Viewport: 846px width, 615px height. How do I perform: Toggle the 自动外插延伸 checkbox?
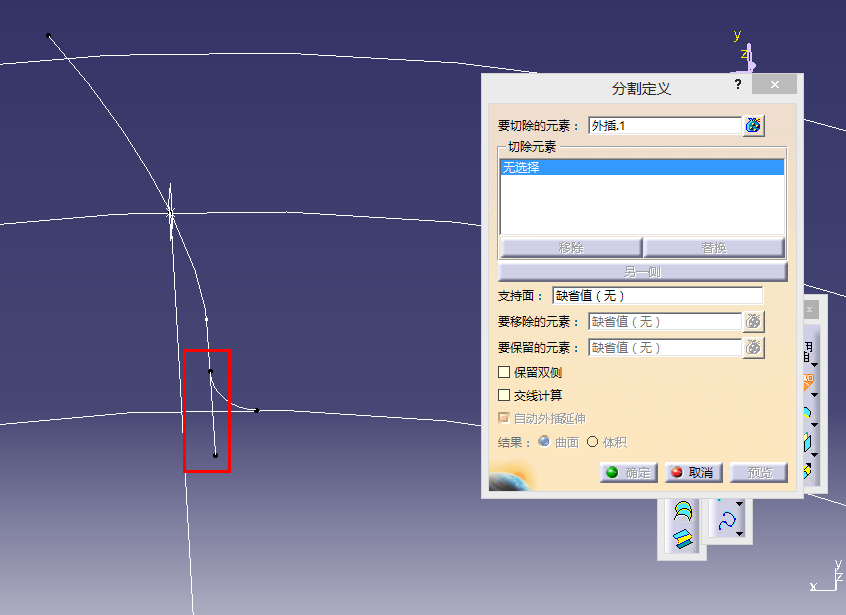(504, 418)
